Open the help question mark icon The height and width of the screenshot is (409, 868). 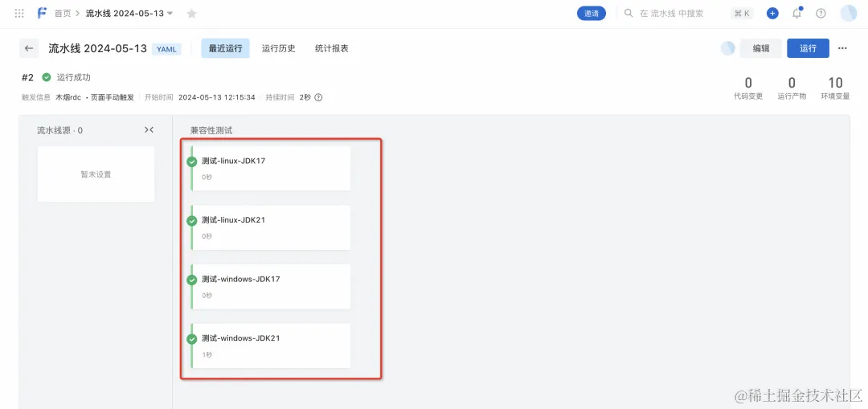click(821, 14)
